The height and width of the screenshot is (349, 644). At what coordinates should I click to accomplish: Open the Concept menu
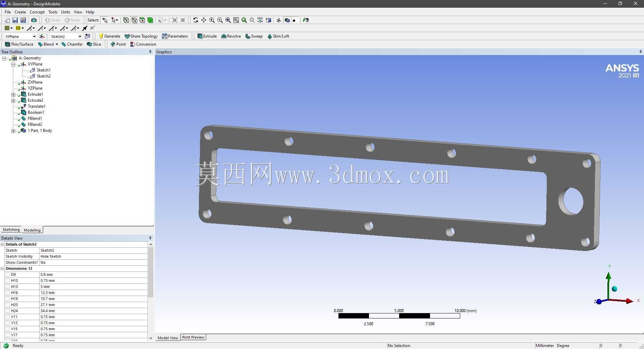37,12
